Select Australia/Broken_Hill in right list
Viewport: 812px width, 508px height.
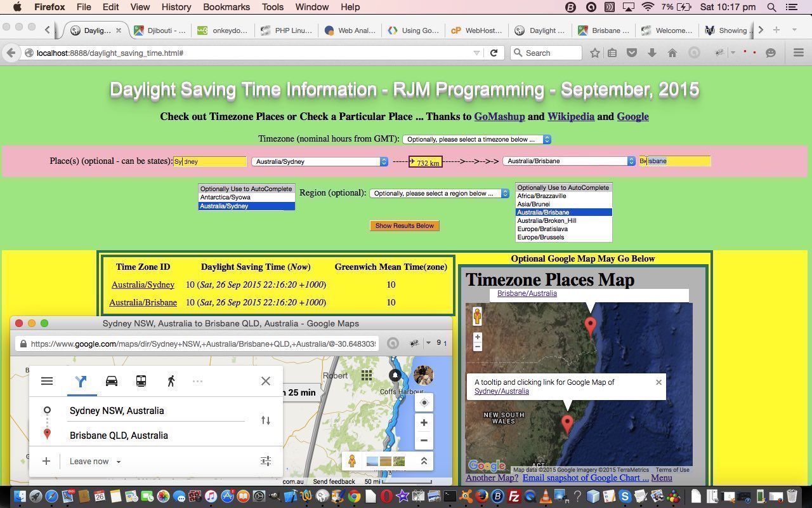coord(563,220)
